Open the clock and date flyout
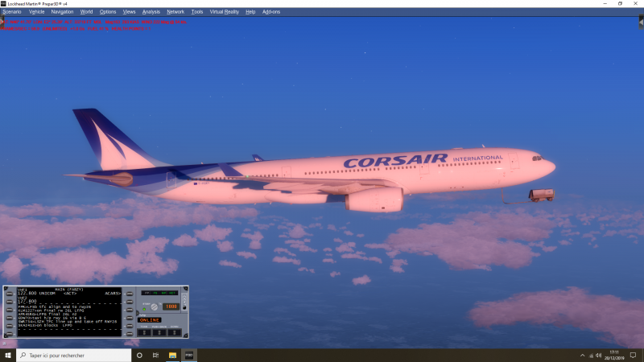 coord(614,356)
